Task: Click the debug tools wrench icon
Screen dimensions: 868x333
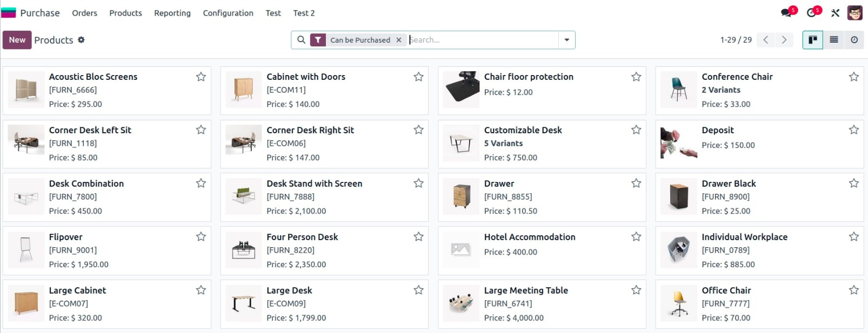Action: point(835,13)
